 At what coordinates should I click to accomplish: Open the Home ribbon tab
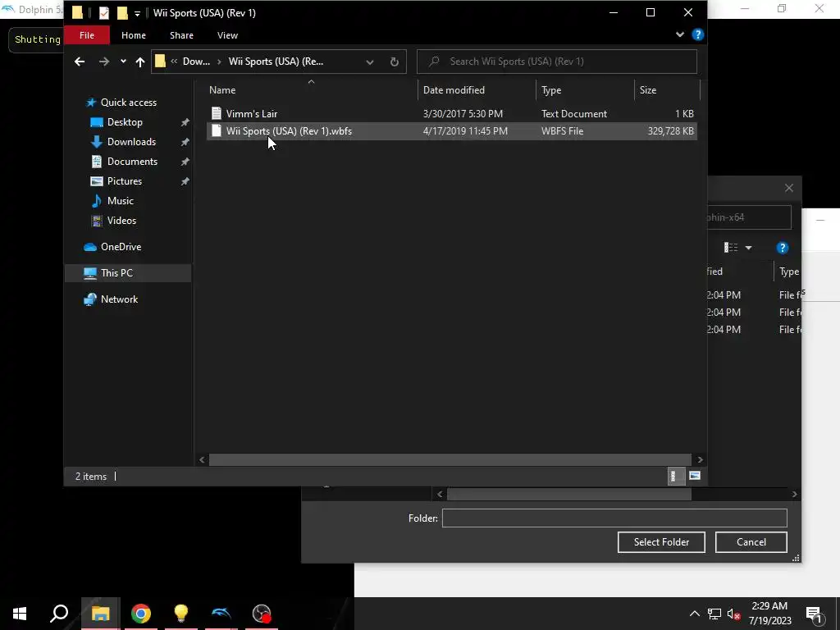[134, 35]
